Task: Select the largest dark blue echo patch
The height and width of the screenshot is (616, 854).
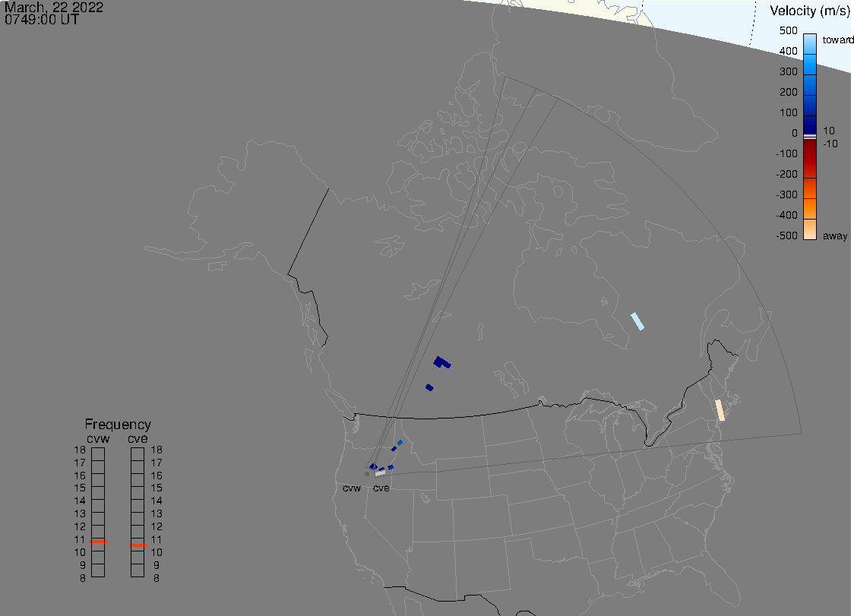Action: tap(441, 362)
